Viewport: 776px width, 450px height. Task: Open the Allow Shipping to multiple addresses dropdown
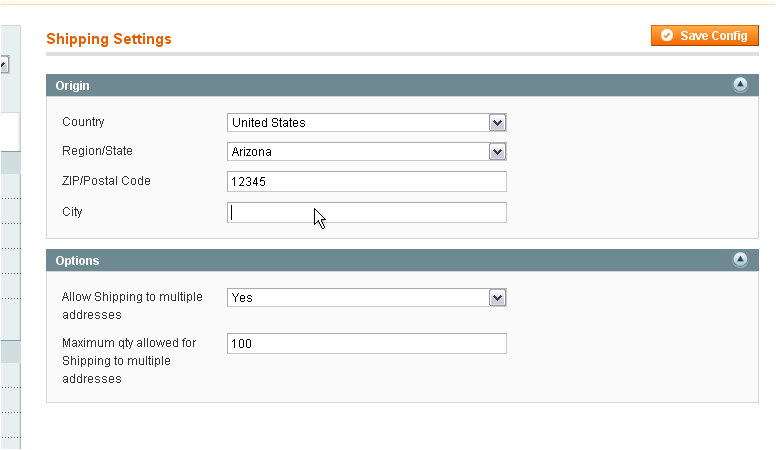coord(367,298)
